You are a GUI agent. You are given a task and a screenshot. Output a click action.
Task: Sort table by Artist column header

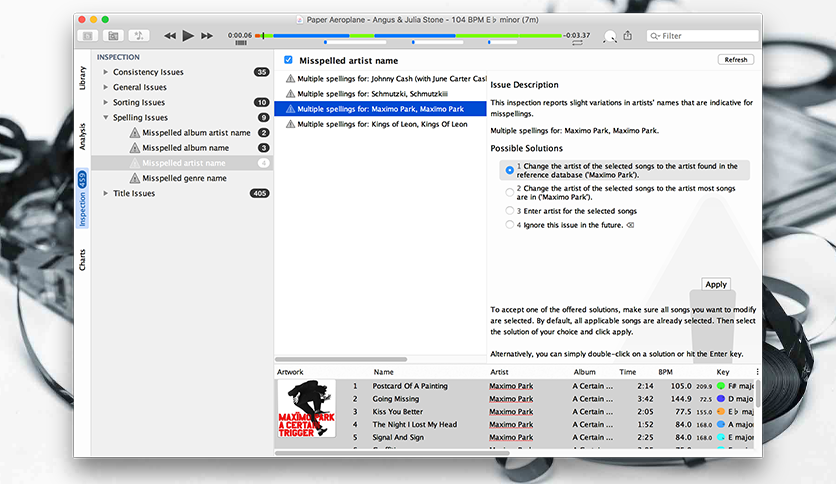(x=499, y=372)
